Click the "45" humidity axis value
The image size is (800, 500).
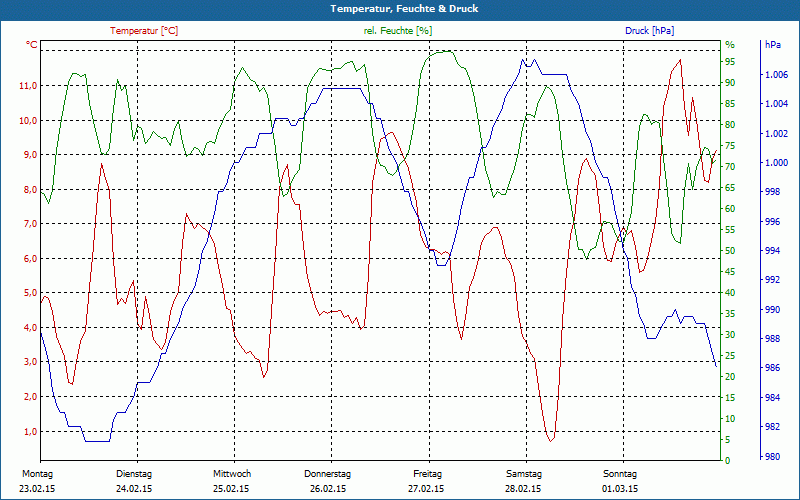point(730,272)
